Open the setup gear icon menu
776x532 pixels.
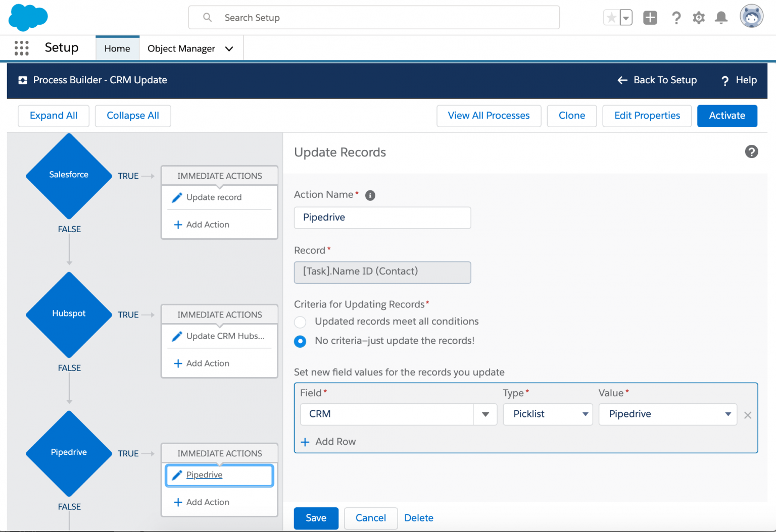coord(699,18)
